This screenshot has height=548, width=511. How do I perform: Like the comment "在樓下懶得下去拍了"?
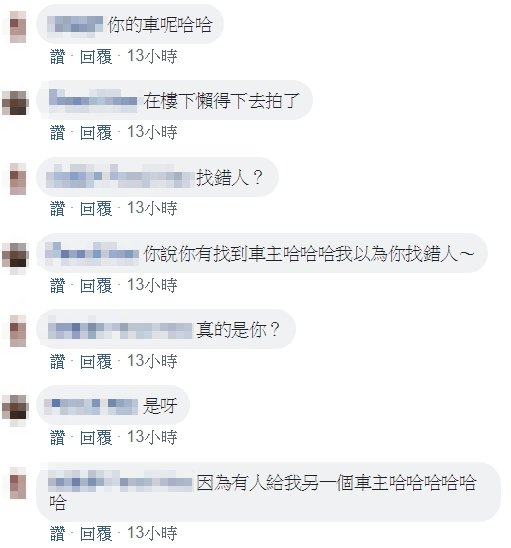[58, 132]
